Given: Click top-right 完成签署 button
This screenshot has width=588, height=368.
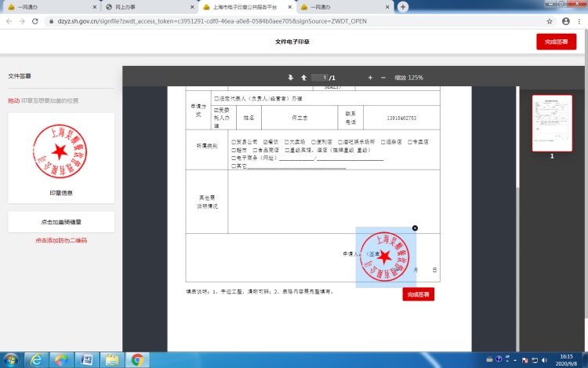Looking at the screenshot, I should click(x=556, y=42).
